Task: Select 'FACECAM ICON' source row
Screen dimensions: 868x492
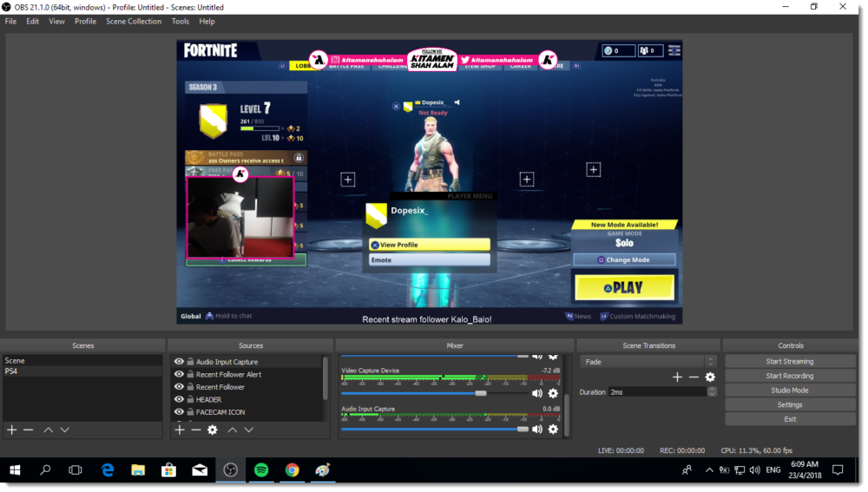Action: pos(247,412)
